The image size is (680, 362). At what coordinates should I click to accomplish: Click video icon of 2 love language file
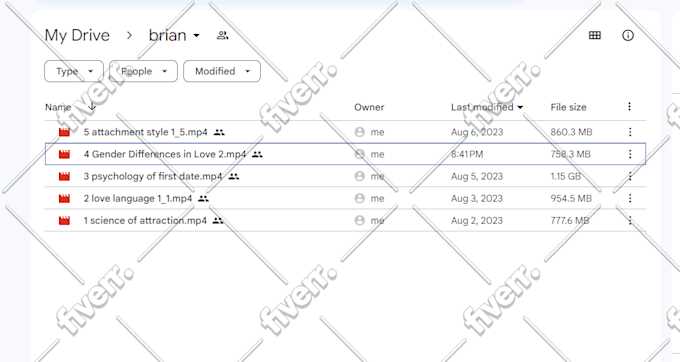coord(64,198)
